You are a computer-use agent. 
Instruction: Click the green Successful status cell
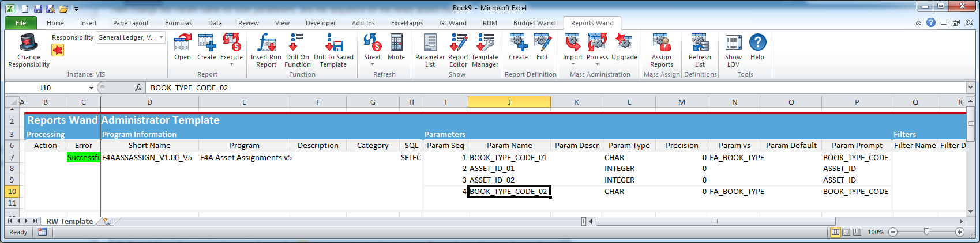point(83,157)
